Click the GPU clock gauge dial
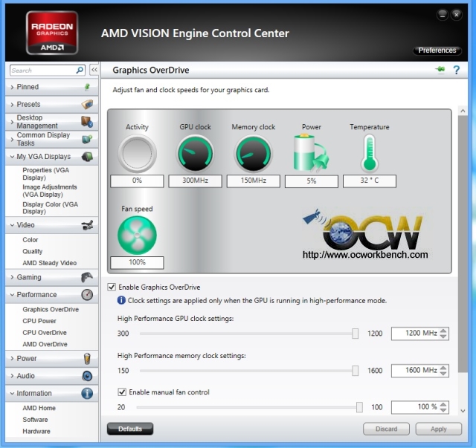This screenshot has width=476, height=448. pos(195,153)
